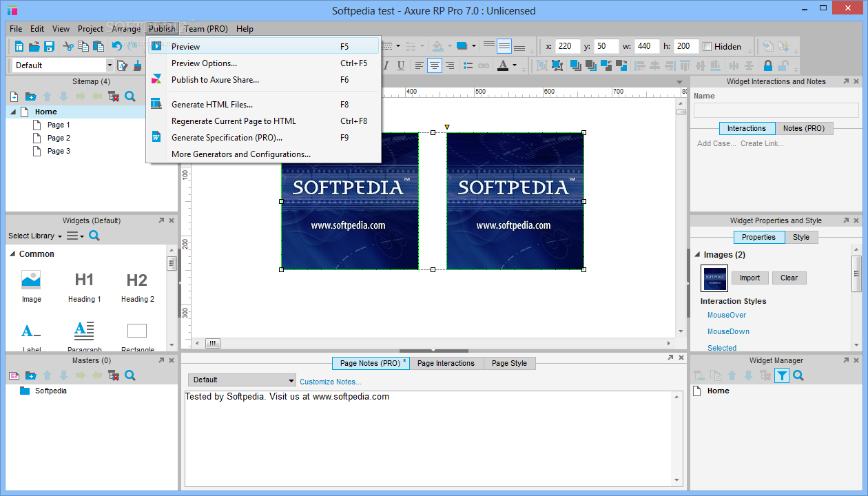Lock selected widgets with padlock icon
Screen dimensions: 868x496
768,65
